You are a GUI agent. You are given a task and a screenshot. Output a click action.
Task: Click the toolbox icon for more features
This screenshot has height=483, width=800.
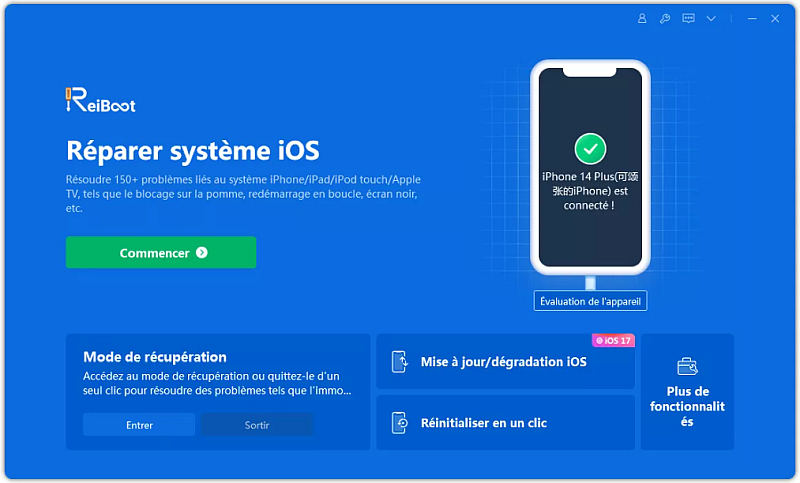point(687,365)
